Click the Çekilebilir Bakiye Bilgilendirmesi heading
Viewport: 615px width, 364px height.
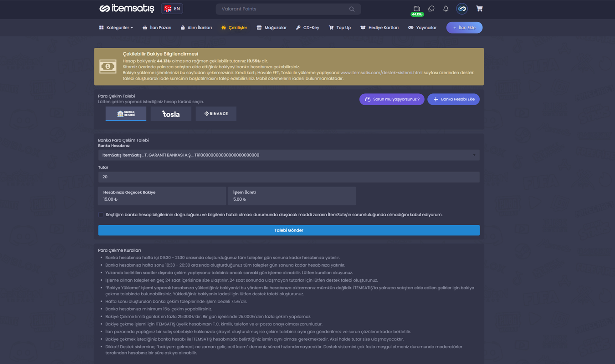[x=160, y=54]
